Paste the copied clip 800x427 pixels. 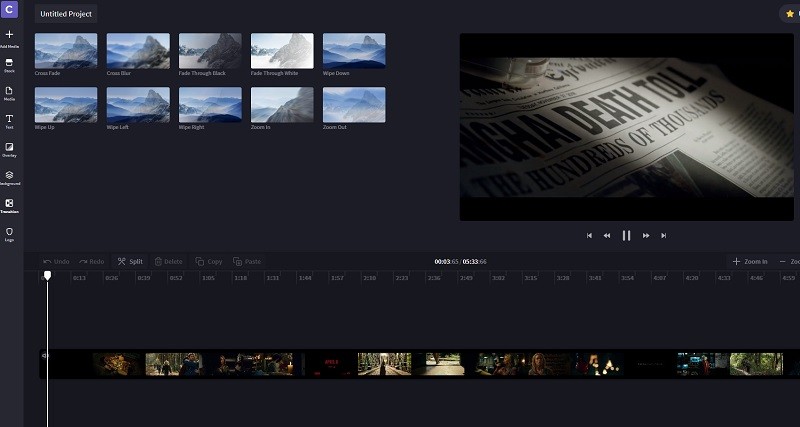tap(247, 261)
